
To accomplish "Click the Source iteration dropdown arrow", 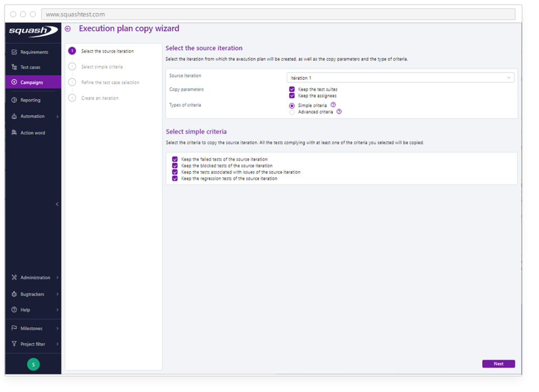I will pos(508,78).
